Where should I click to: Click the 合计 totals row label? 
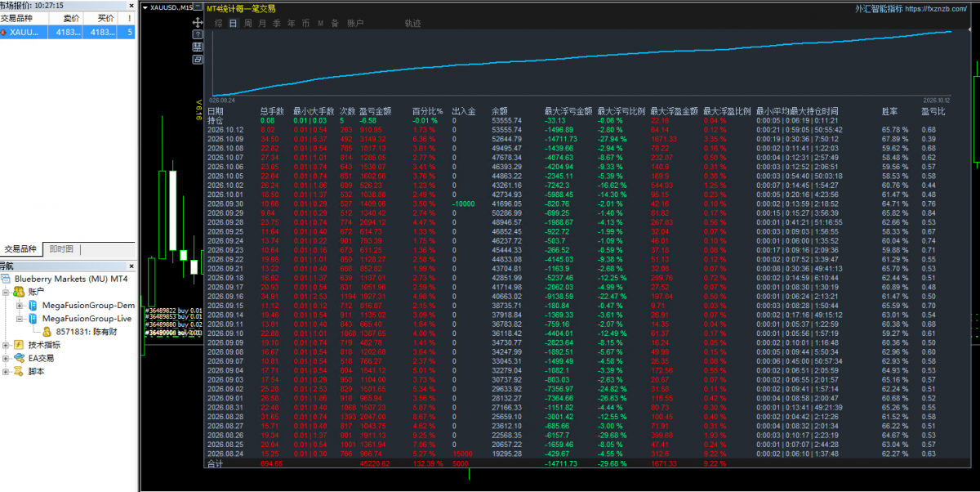[x=216, y=463]
